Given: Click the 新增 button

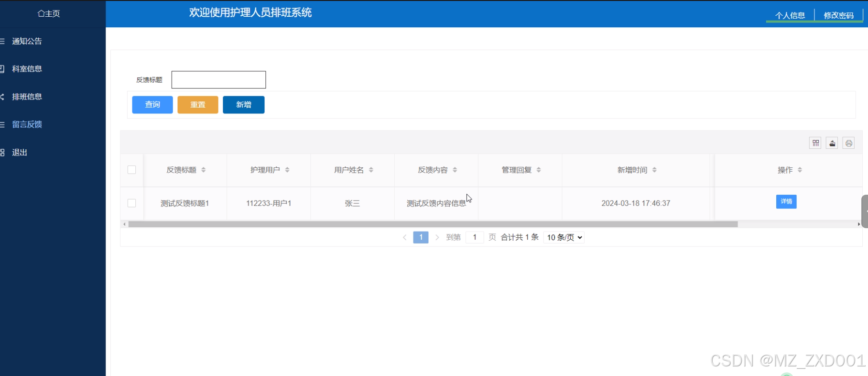Looking at the screenshot, I should point(244,105).
